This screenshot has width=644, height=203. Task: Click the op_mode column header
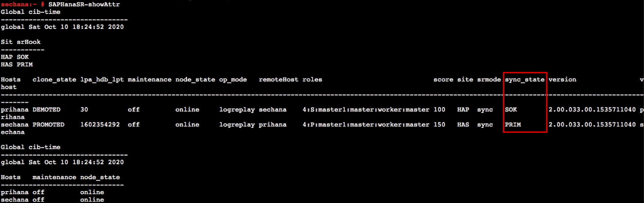[x=233, y=80]
